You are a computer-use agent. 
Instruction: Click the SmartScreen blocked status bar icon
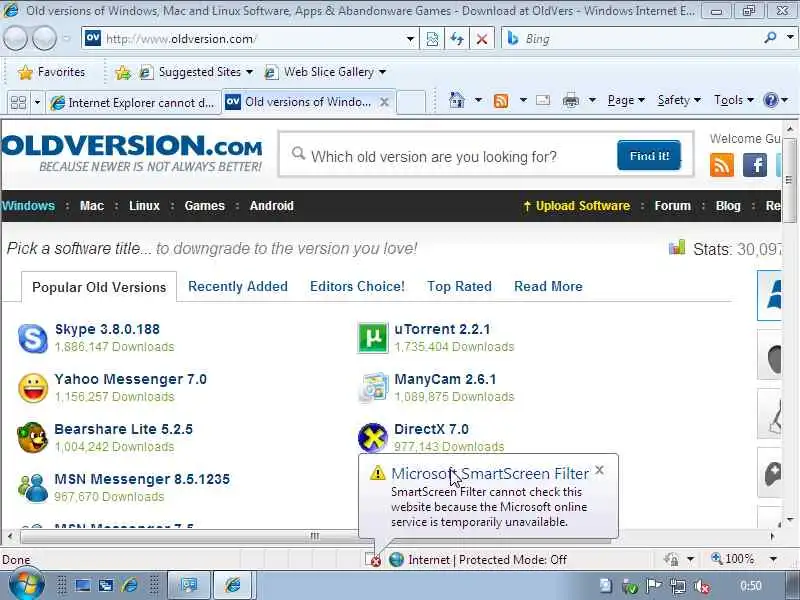click(x=373, y=559)
